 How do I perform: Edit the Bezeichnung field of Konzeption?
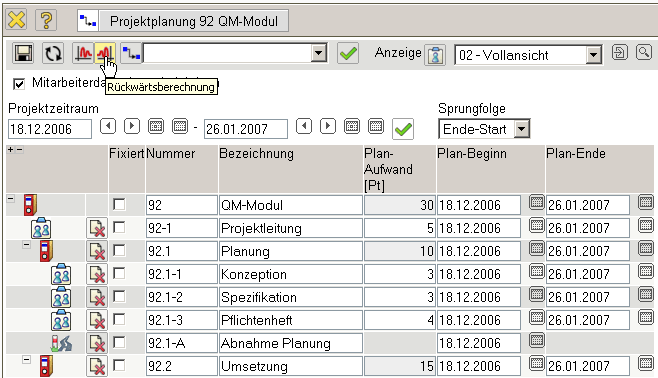pyautogui.click(x=290, y=274)
